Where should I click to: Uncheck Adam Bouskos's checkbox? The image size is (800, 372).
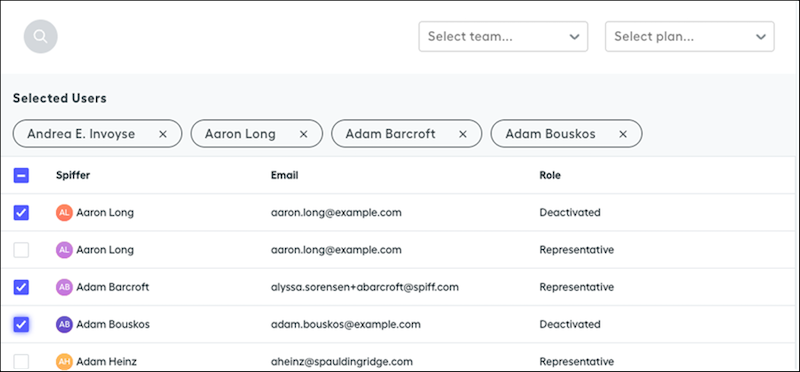pos(21,325)
